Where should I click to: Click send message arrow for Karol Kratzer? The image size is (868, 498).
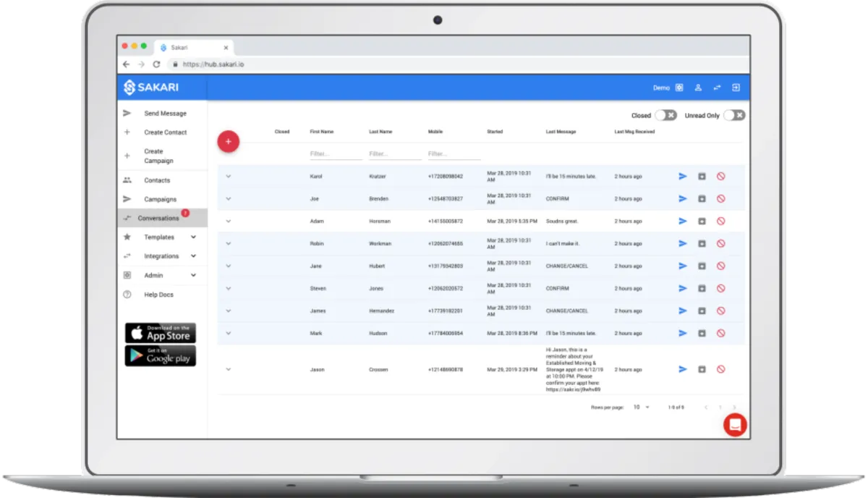(x=682, y=176)
